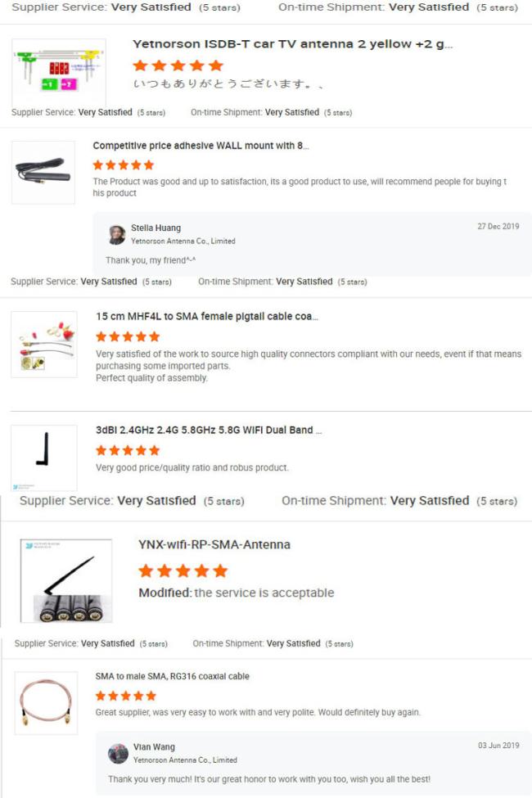Click the YNX-wifi-RP-SMA-Antenna product picture
Image resolution: width=532 pixels, height=798 pixels.
(66, 580)
